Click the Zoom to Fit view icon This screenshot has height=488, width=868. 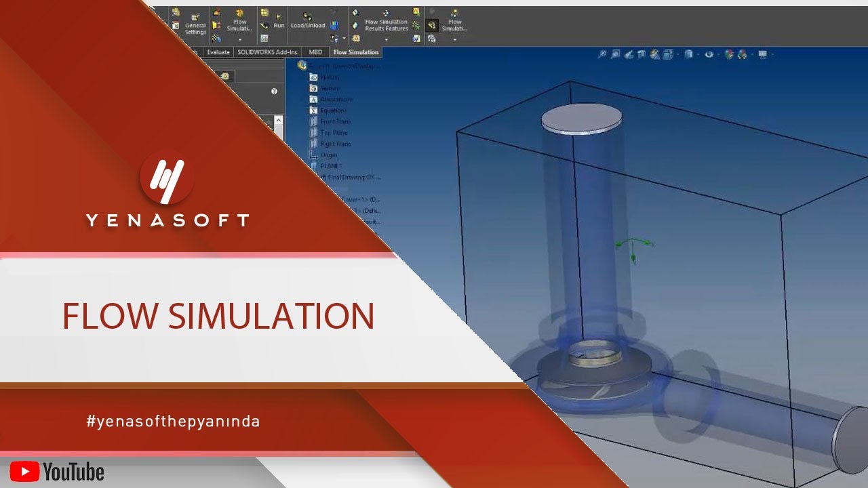[x=601, y=54]
